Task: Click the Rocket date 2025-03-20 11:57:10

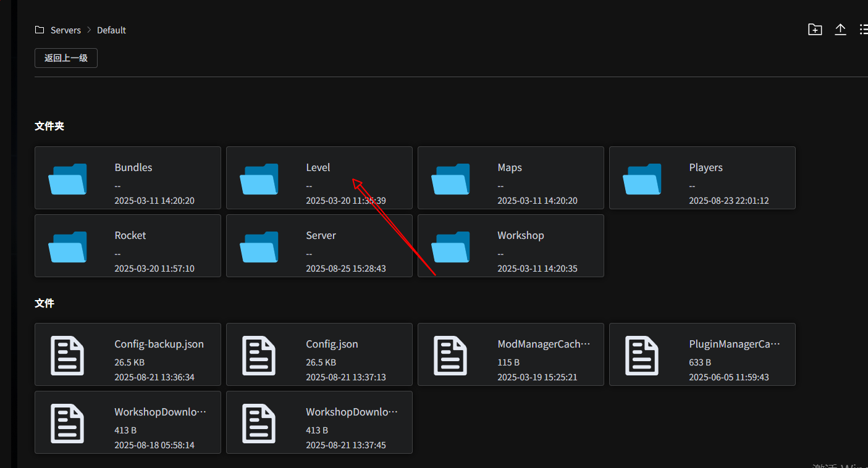Action: pos(154,269)
